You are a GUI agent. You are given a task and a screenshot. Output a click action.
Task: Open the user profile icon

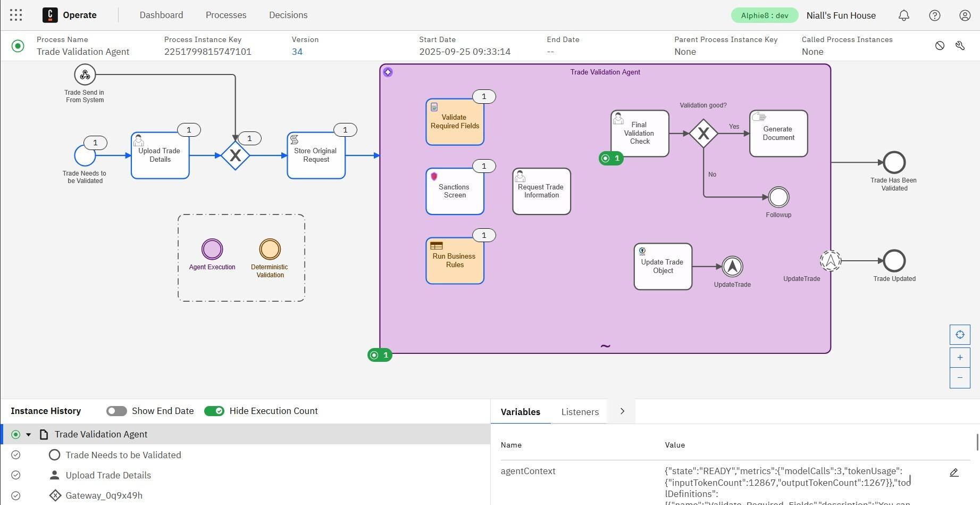pyautogui.click(x=965, y=15)
